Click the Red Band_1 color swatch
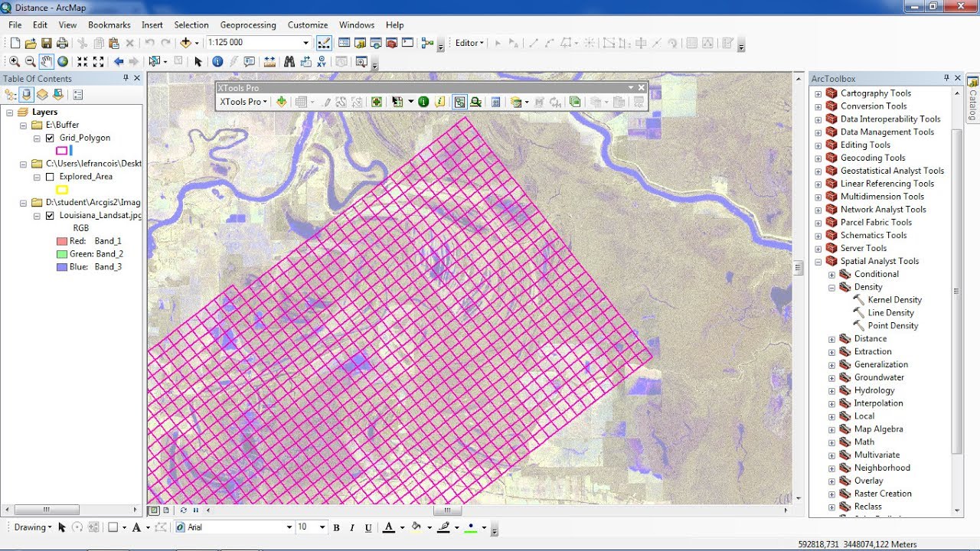 [x=62, y=241]
